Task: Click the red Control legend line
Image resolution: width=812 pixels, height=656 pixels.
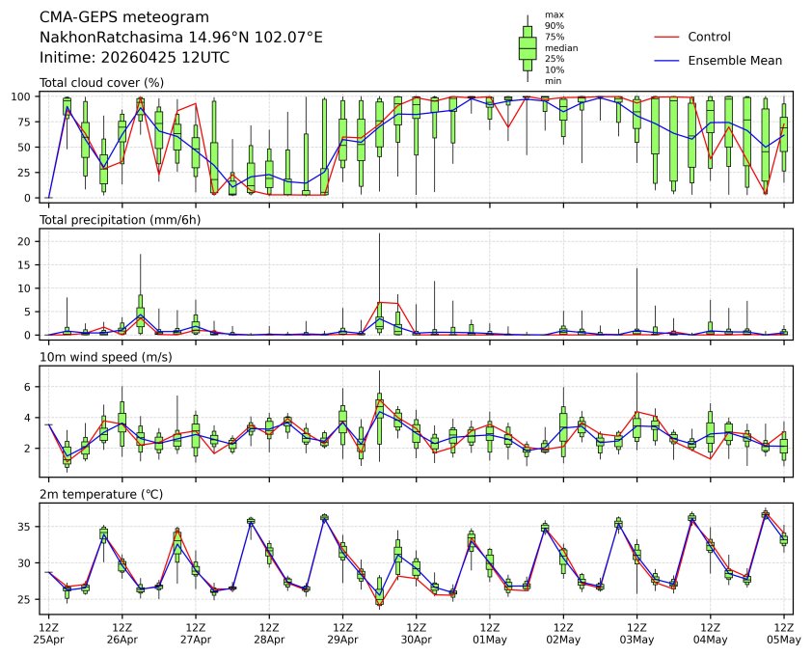Action: pyautogui.click(x=667, y=37)
